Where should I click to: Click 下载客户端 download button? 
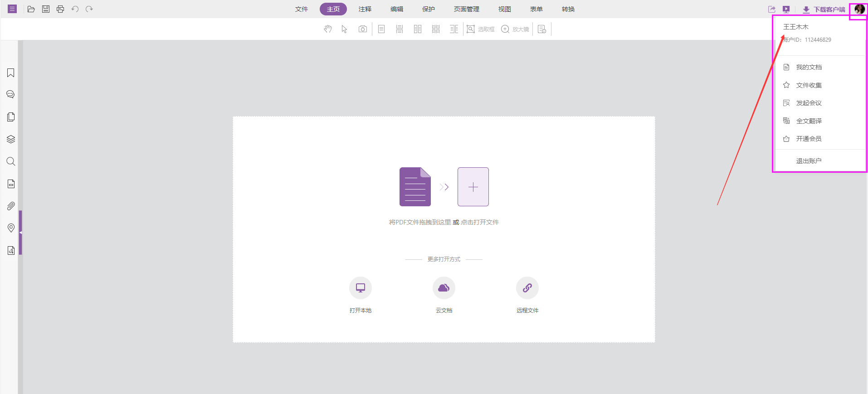824,10
